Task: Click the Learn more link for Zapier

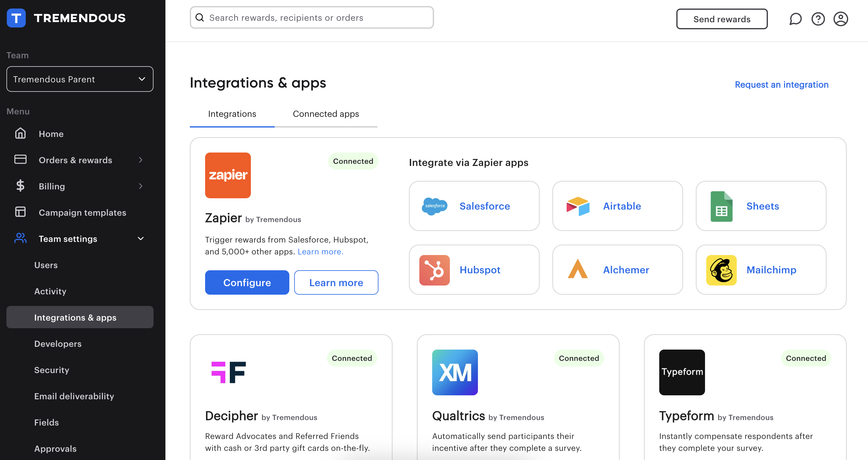Action: pos(320,251)
